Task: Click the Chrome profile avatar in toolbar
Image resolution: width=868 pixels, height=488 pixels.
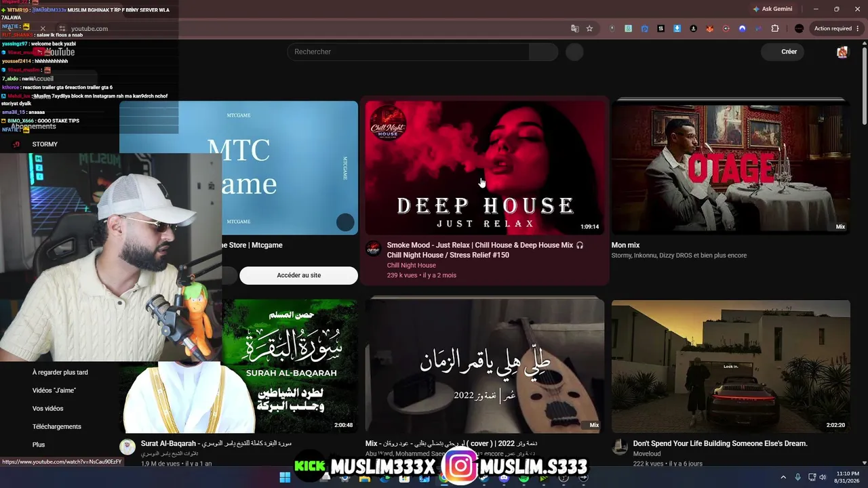Action: pos(799,28)
